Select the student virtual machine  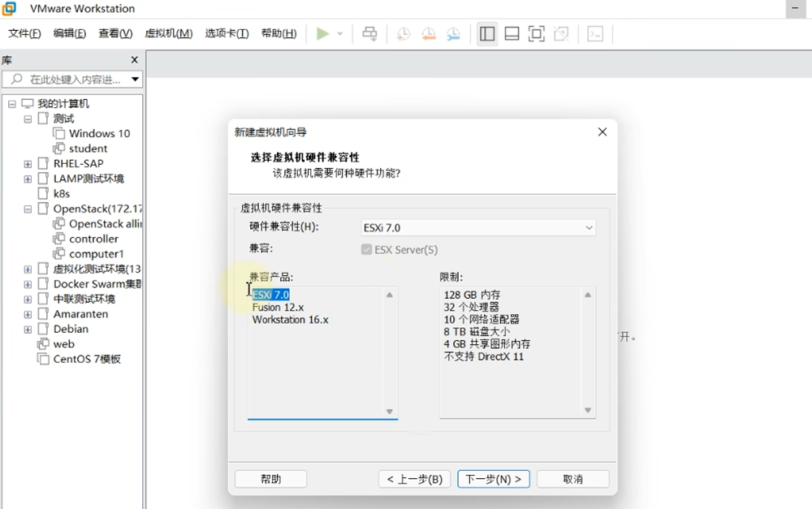[88, 149]
